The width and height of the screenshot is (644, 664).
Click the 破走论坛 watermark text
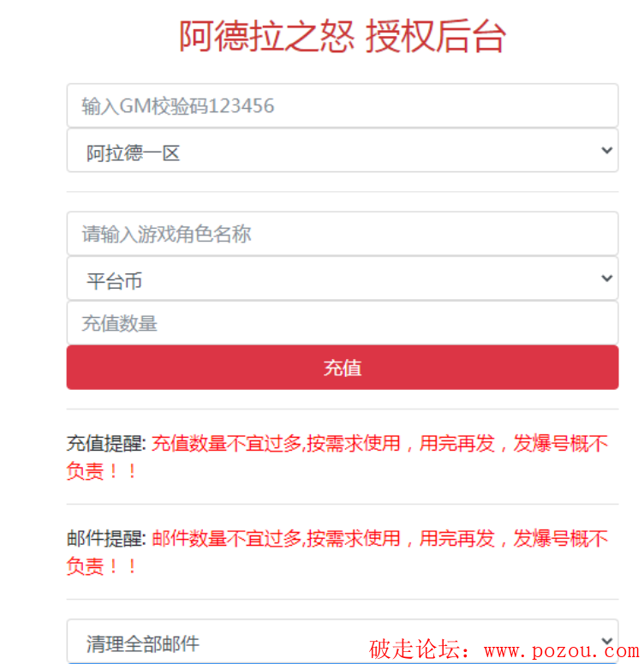click(x=414, y=649)
